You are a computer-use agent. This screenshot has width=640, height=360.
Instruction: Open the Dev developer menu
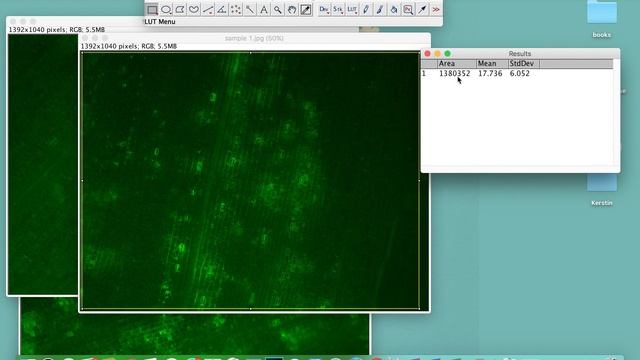point(324,9)
